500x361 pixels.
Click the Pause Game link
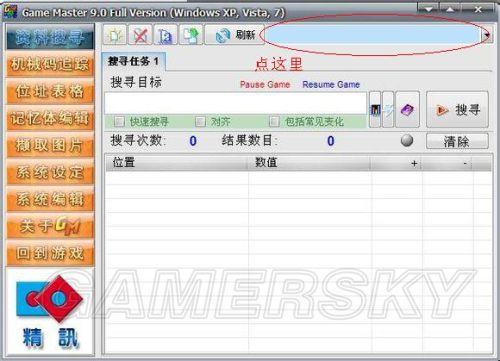(x=265, y=85)
